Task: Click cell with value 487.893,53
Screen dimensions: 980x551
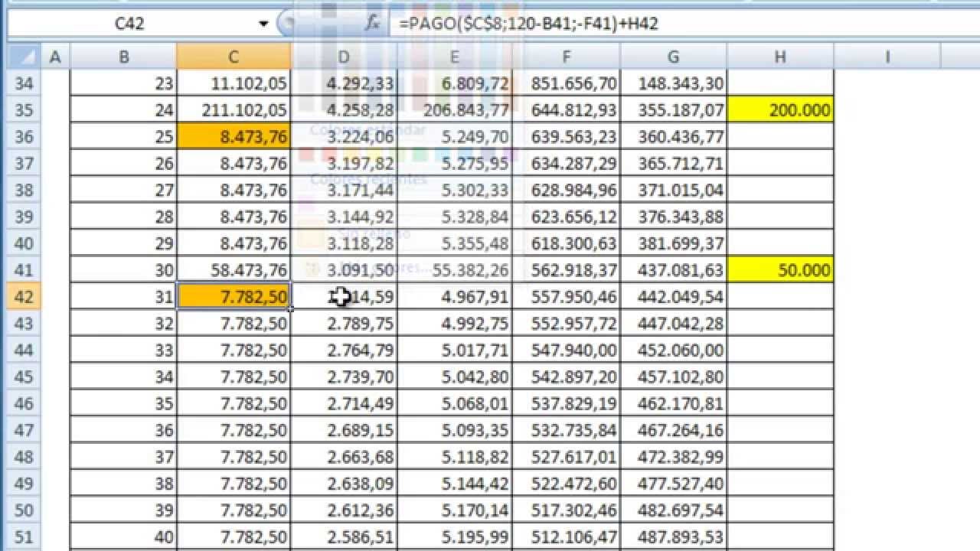Action: click(x=674, y=537)
